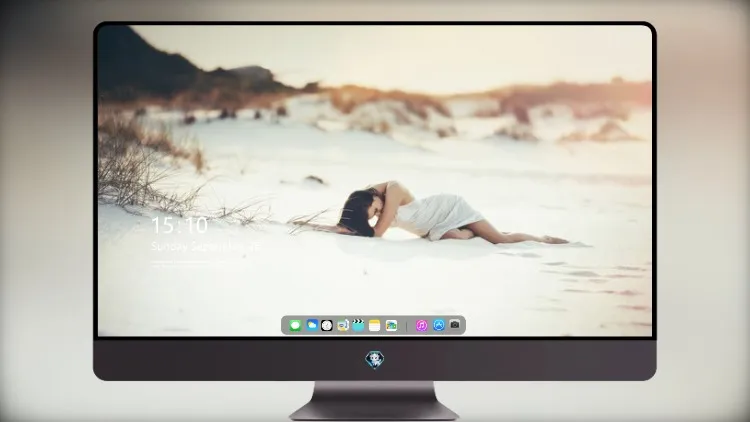The width and height of the screenshot is (750, 422).
Task: Click the Sunday date text under clock
Action: (206, 246)
